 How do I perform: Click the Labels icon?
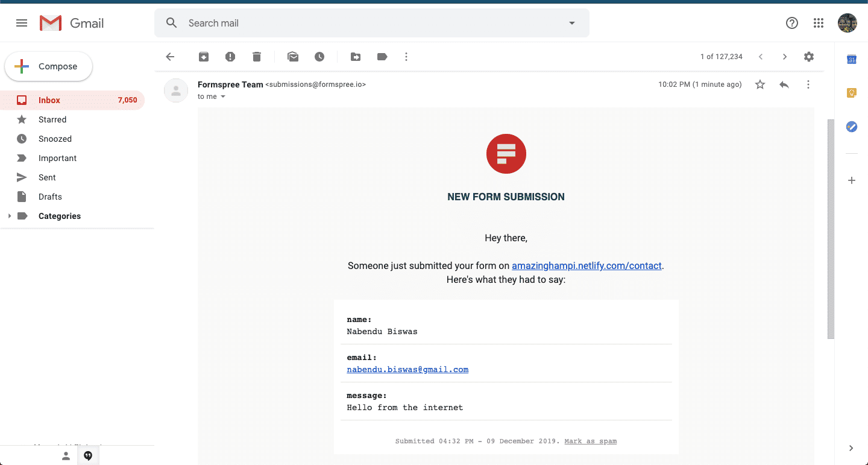(382, 57)
